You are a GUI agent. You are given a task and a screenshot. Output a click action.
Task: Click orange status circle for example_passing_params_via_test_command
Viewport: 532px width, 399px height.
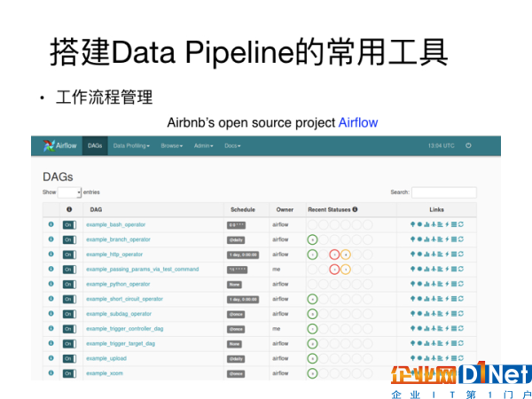pyautogui.click(x=346, y=270)
